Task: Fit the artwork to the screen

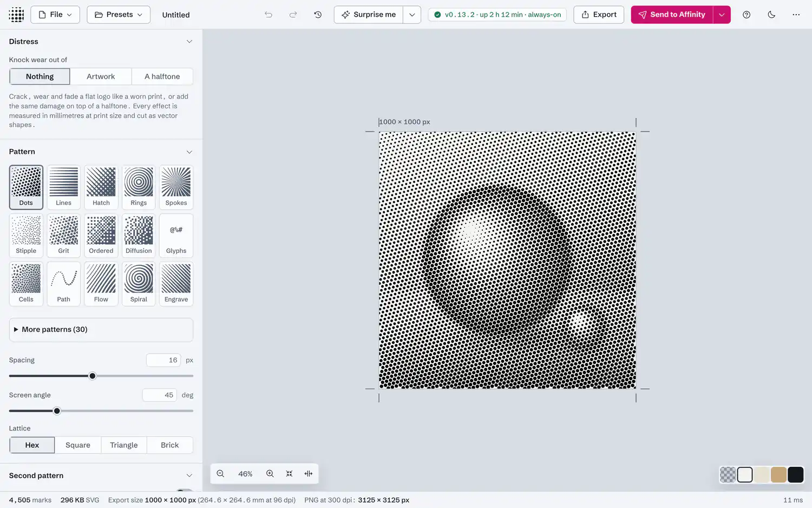Action: coord(289,474)
